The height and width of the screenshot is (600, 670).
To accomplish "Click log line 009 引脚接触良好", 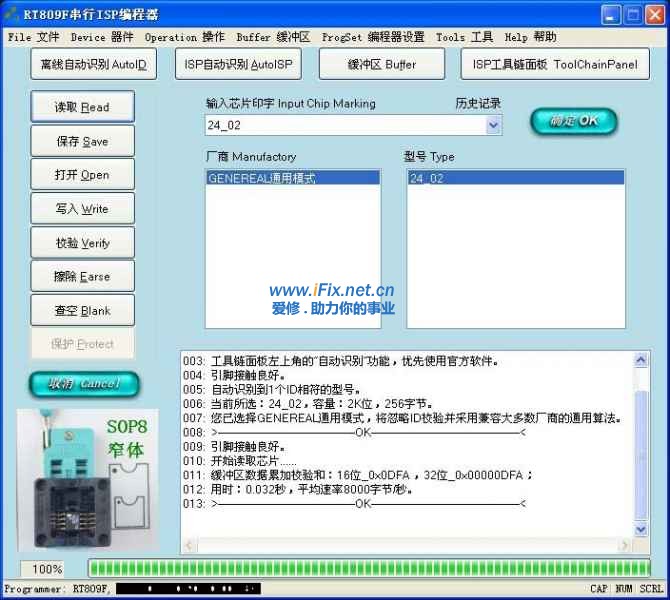I will [x=234, y=446].
